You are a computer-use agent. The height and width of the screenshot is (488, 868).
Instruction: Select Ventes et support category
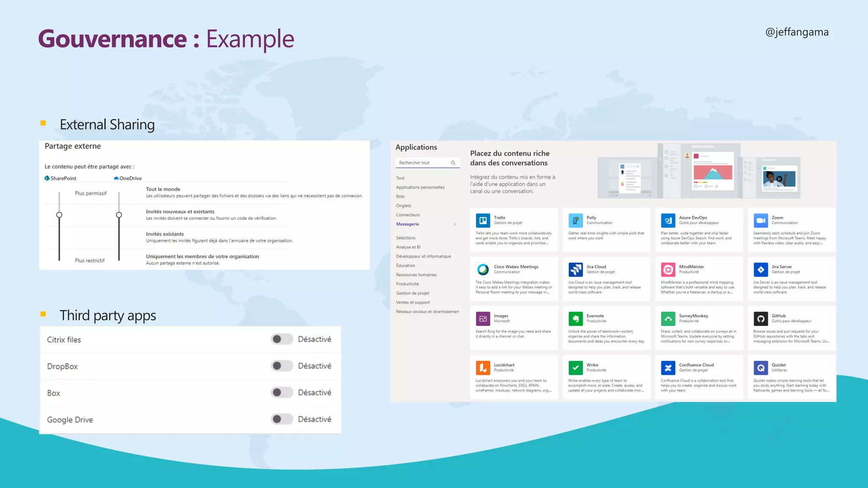click(x=413, y=302)
